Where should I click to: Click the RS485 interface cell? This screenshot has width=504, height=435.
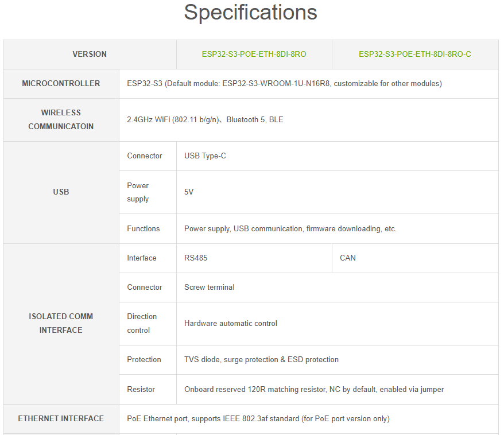coord(196,258)
